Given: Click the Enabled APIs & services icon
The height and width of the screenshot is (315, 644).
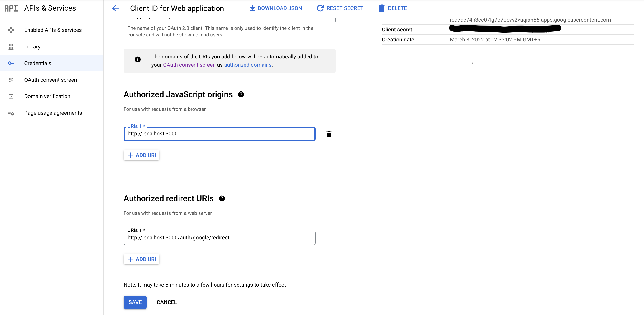Looking at the screenshot, I should (11, 30).
